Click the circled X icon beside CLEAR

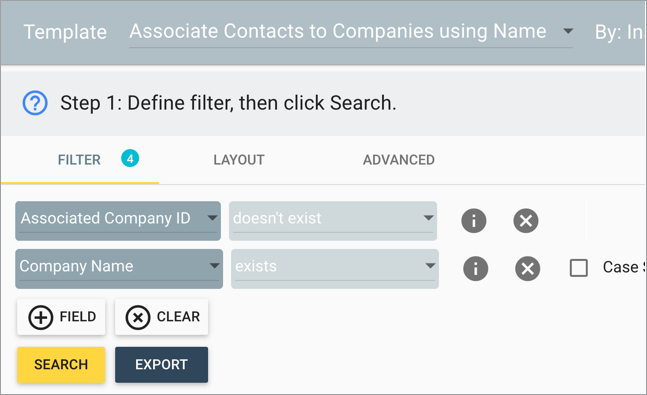pyautogui.click(x=138, y=317)
